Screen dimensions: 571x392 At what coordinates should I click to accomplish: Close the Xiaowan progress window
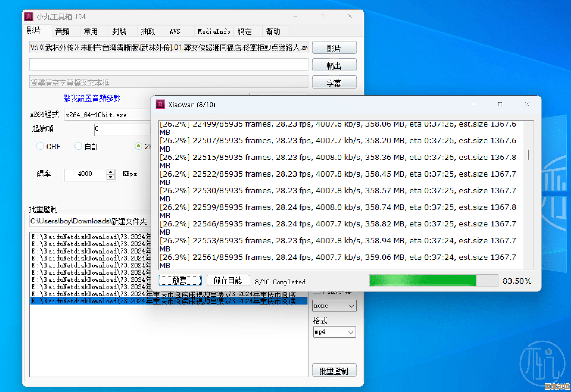527,104
